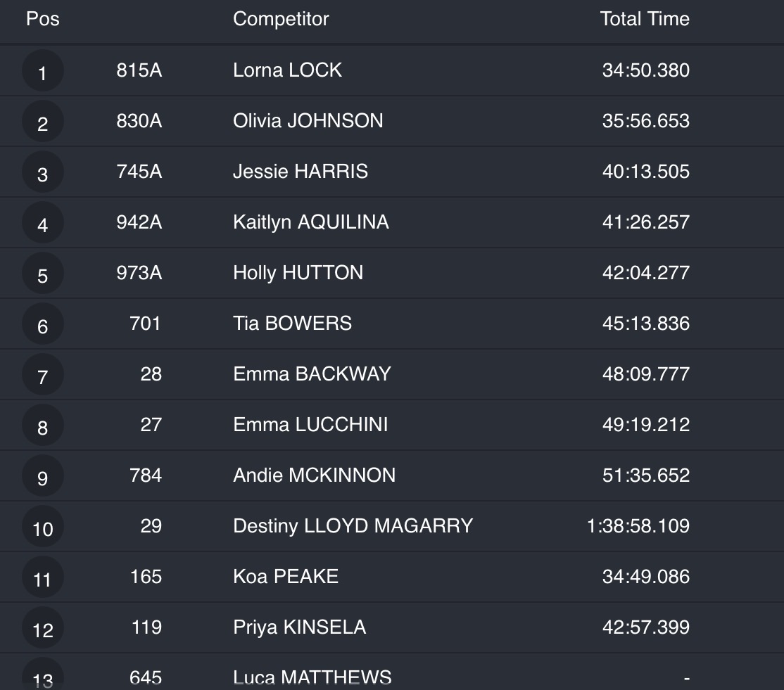Screen dimensions: 784x690
Task: Open competitor Lorna LOCK
Action: point(287,70)
